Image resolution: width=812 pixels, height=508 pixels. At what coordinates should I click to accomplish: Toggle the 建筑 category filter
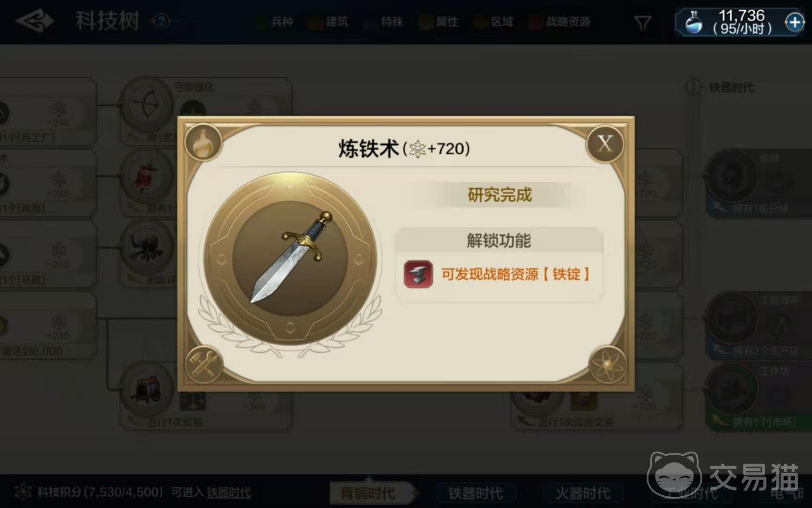tap(329, 22)
